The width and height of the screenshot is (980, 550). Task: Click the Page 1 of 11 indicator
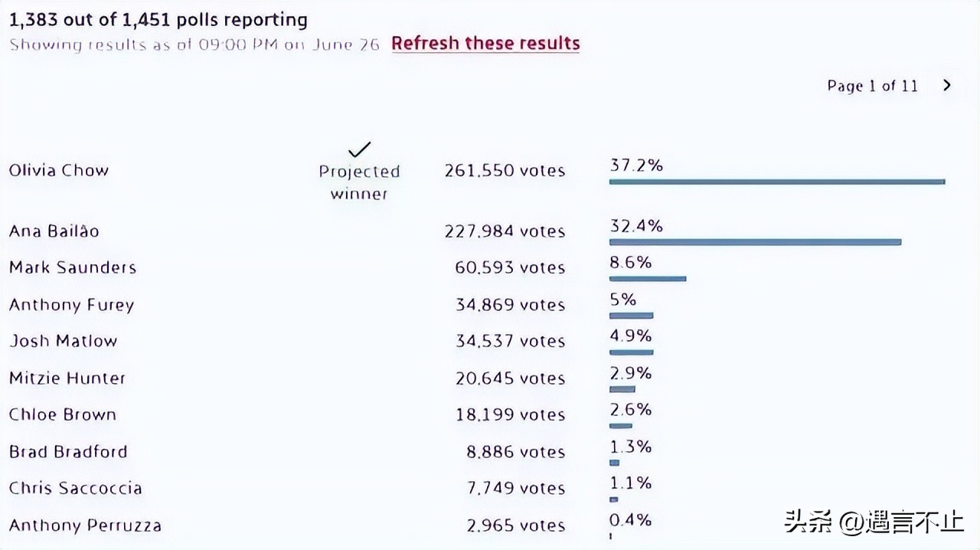coord(872,86)
